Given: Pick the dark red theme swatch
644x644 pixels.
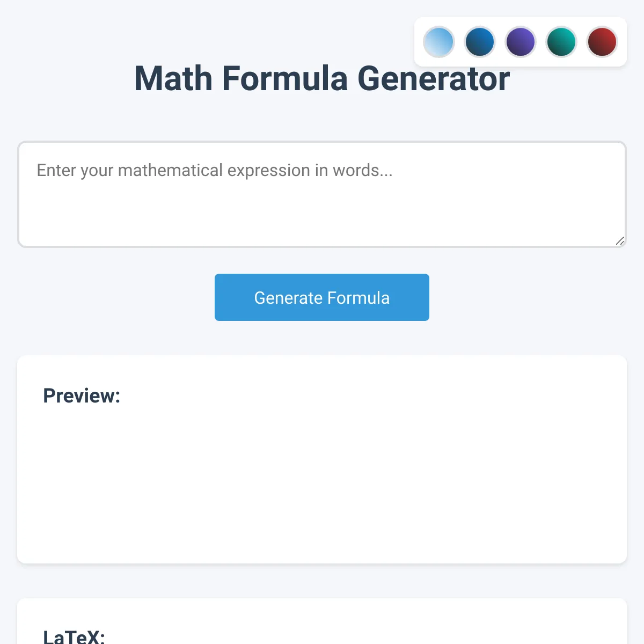Looking at the screenshot, I should [602, 42].
